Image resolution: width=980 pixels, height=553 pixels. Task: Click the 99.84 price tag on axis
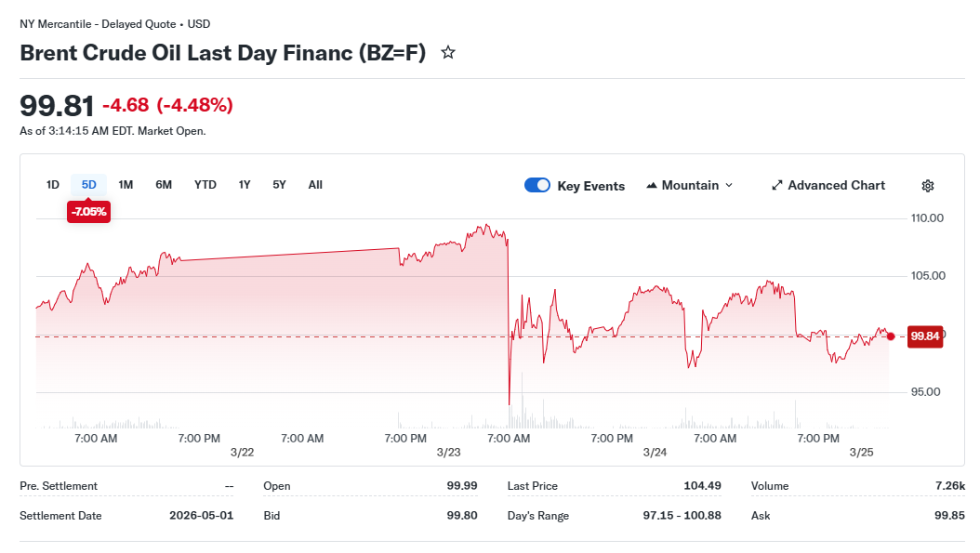click(x=925, y=336)
